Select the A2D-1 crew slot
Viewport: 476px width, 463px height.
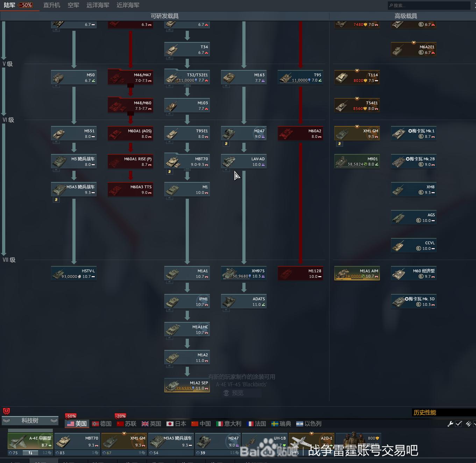312,442
